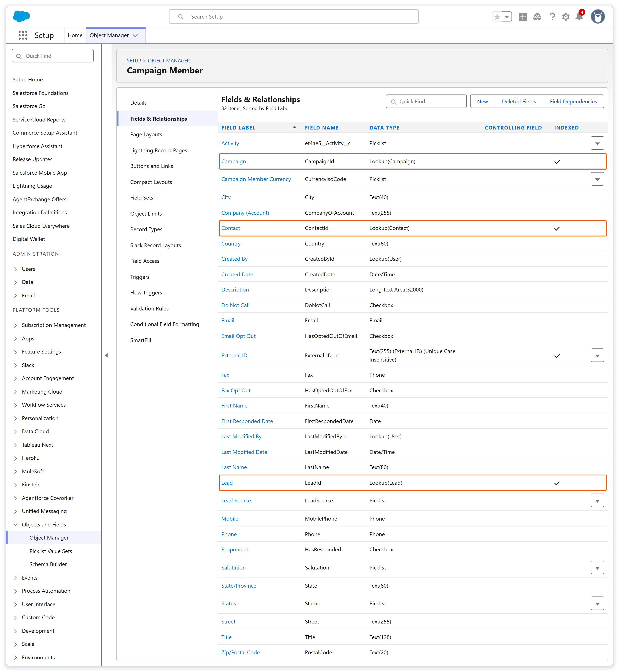Switch to the Home tab
The width and height of the screenshot is (619, 672).
75,35
